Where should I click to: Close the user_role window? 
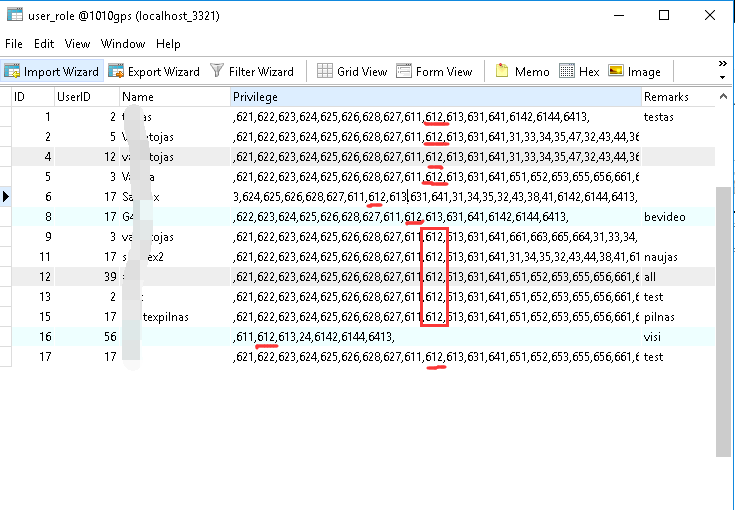[710, 15]
